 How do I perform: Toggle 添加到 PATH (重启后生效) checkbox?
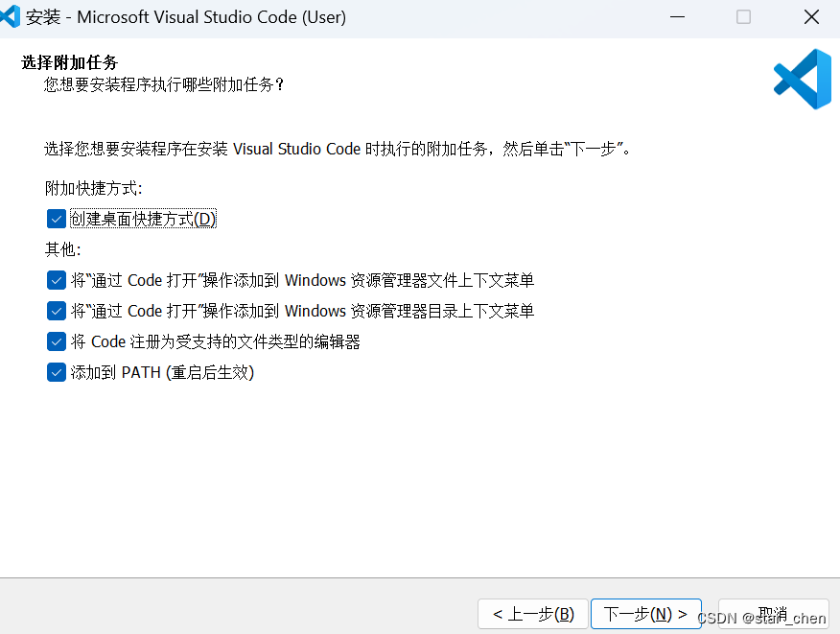[x=57, y=372]
